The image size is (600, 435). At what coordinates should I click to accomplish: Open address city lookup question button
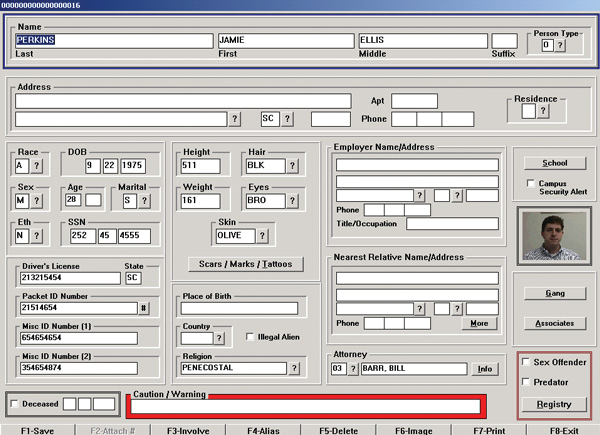click(235, 119)
